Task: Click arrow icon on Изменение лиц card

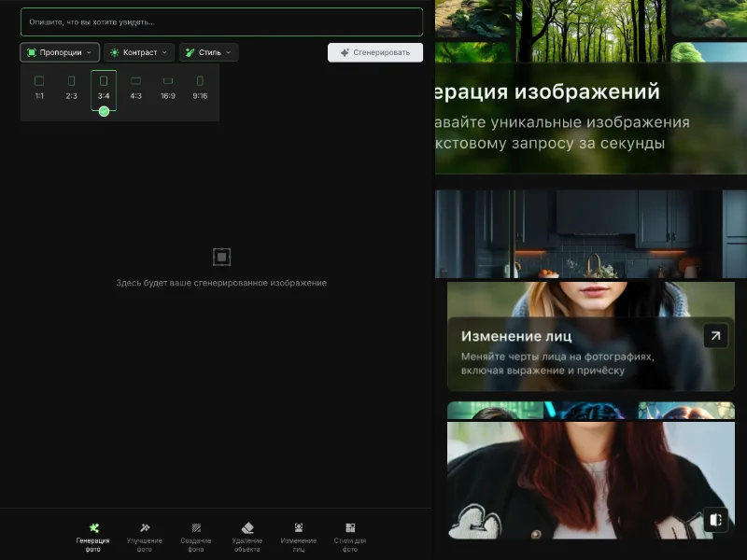Action: pyautogui.click(x=715, y=336)
